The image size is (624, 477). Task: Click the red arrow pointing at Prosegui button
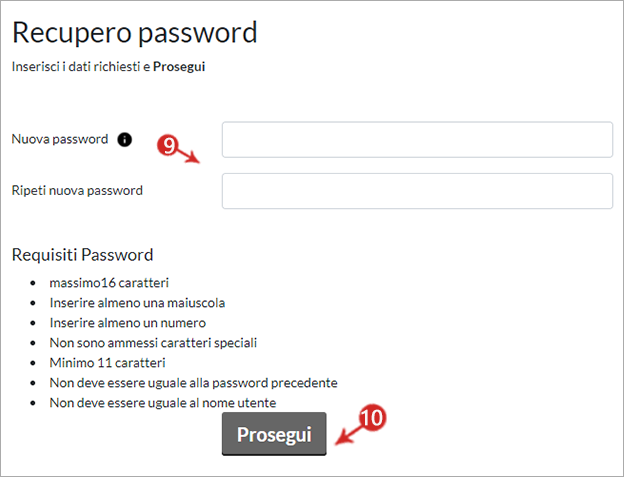click(x=348, y=436)
